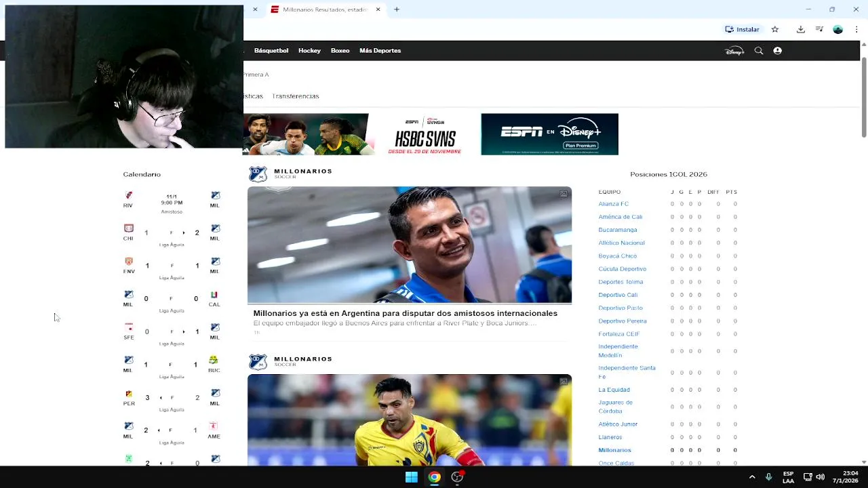Click the Millonarios crest above second article

click(x=258, y=362)
